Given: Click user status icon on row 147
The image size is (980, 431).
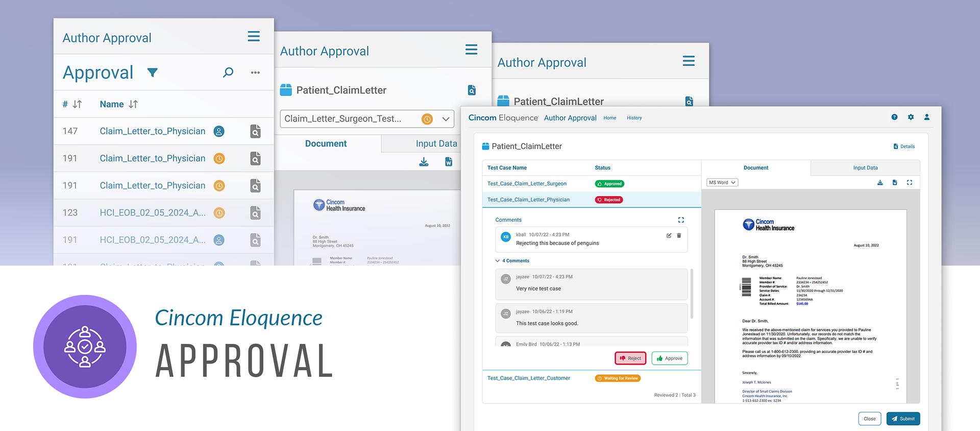Looking at the screenshot, I should pos(219,131).
